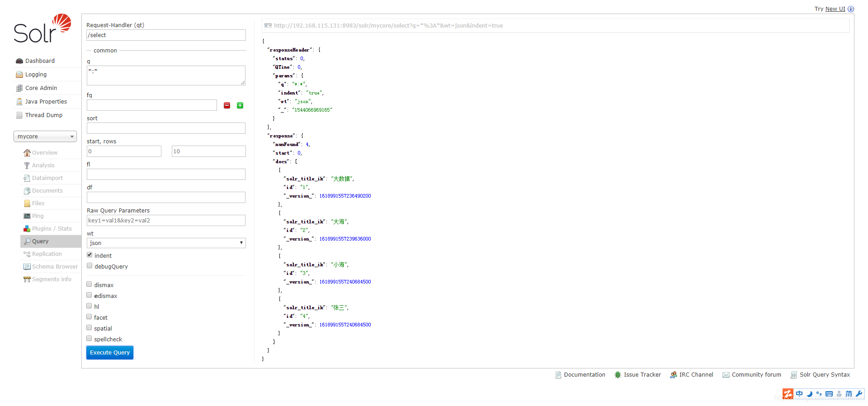The height and width of the screenshot is (406, 868).
Task: Open the wt json format dropdown
Action: (166, 243)
